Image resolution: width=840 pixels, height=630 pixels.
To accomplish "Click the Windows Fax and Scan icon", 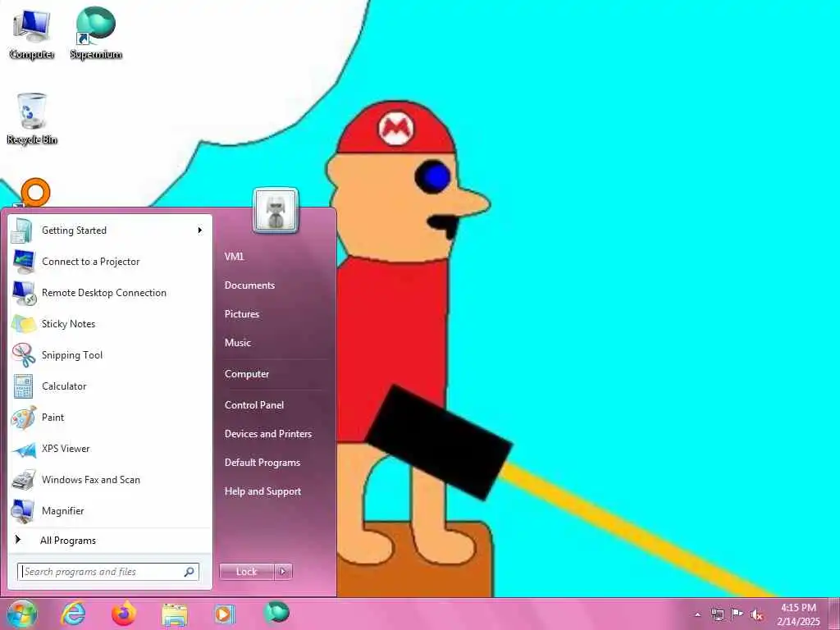I will [x=24, y=480].
